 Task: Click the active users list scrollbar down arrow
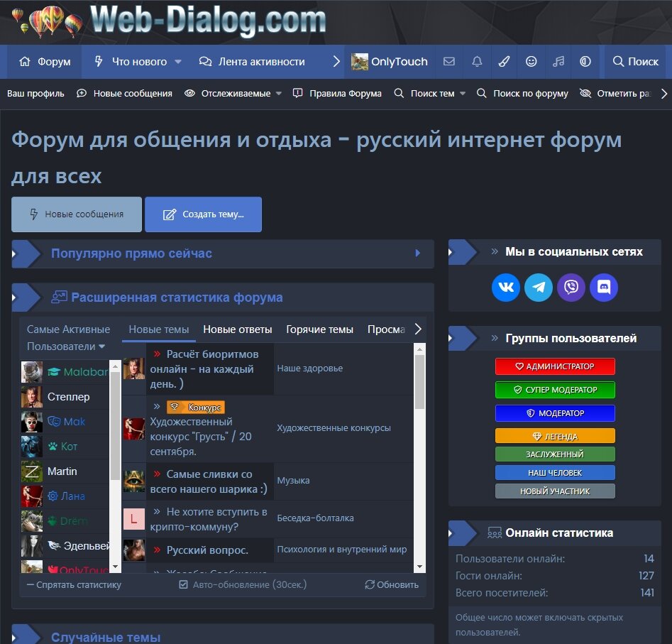pyautogui.click(x=115, y=567)
